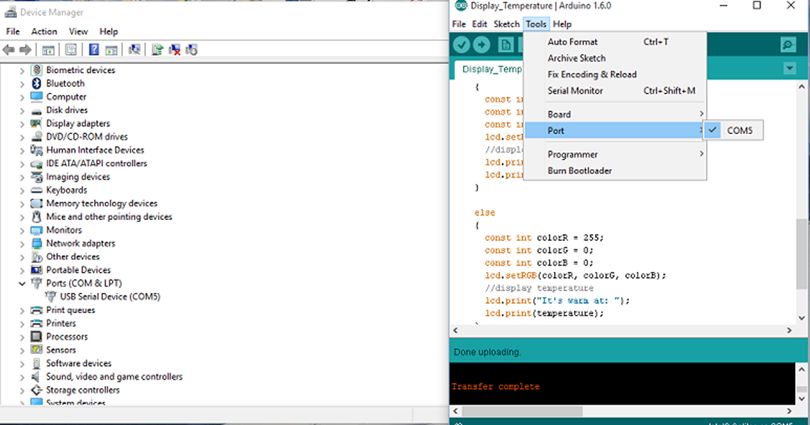Screen dimensions: 810x425
Task: Open Device Manager View menu
Action: (x=78, y=32)
